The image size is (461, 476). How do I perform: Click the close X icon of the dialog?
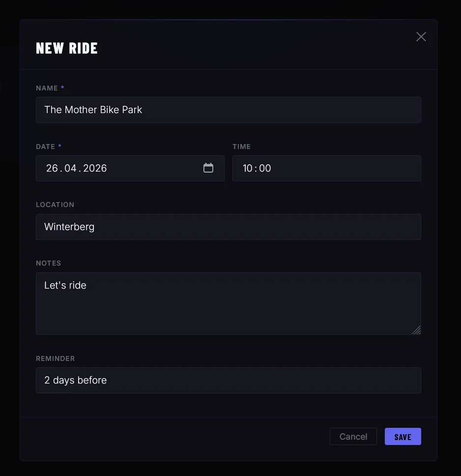tap(421, 36)
